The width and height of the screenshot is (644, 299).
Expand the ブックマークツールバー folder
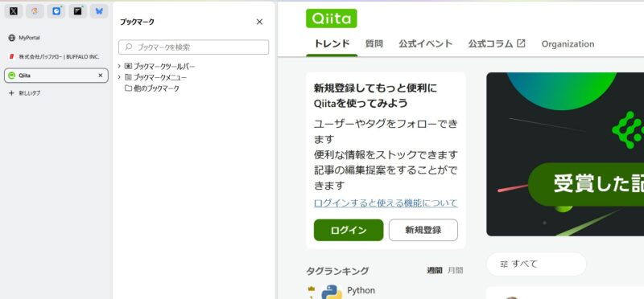pyautogui.click(x=119, y=66)
